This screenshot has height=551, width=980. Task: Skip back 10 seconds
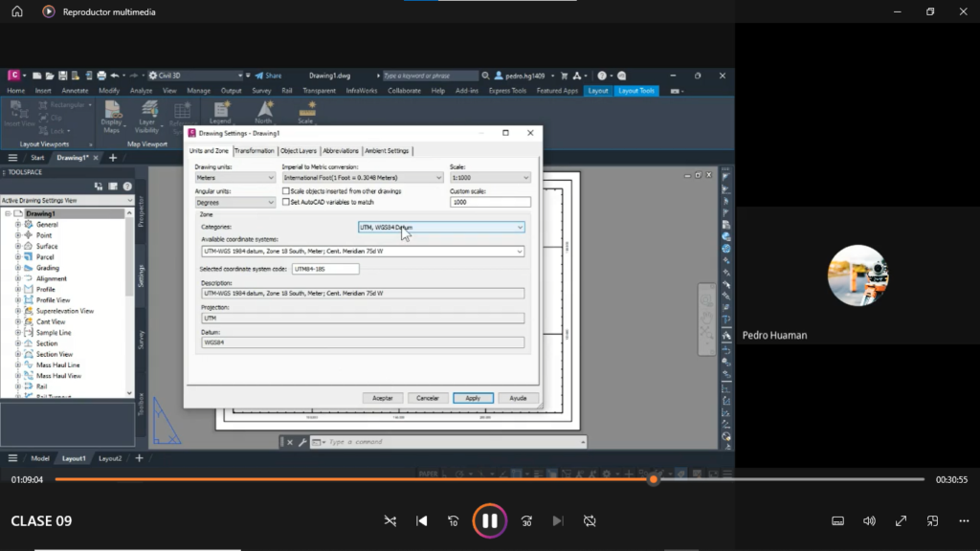[x=454, y=520]
